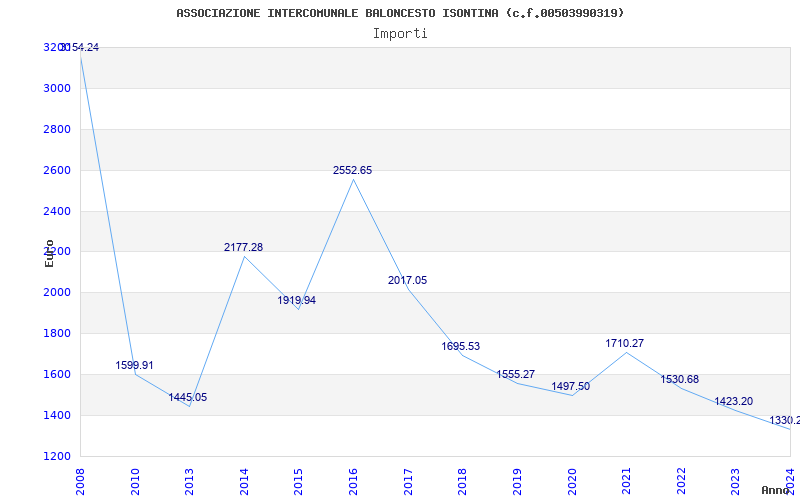The width and height of the screenshot is (800, 500).
Task: Click the x-axis year label 2019
Action: click(517, 482)
